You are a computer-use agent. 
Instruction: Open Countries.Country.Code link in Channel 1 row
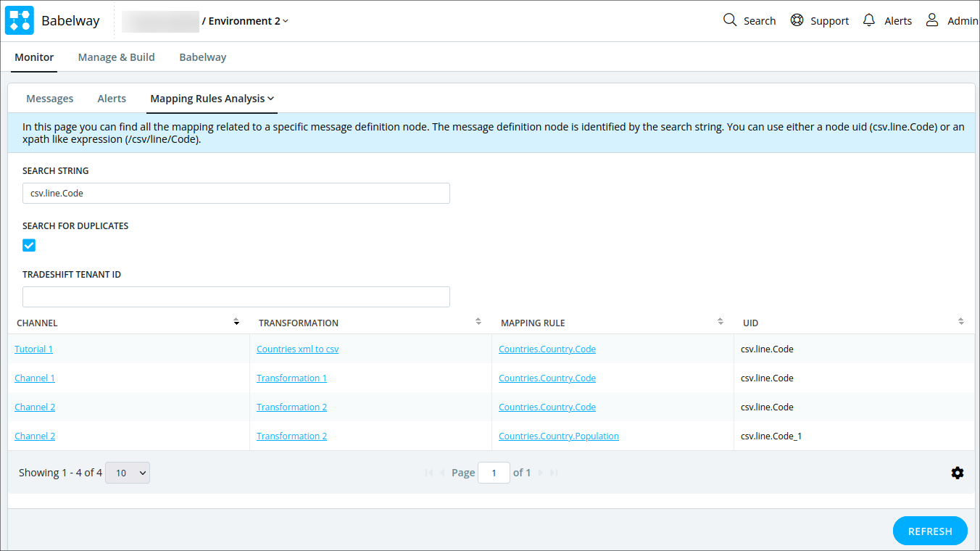click(x=547, y=378)
